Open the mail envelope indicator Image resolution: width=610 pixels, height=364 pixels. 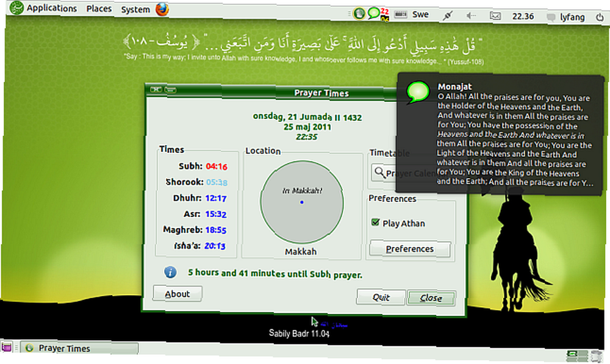495,16
